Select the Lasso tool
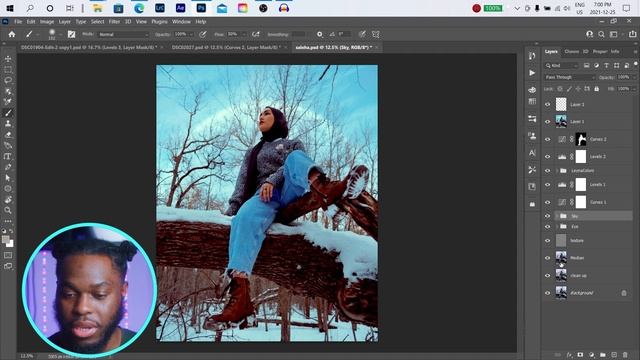The width and height of the screenshot is (640, 360). tap(8, 80)
